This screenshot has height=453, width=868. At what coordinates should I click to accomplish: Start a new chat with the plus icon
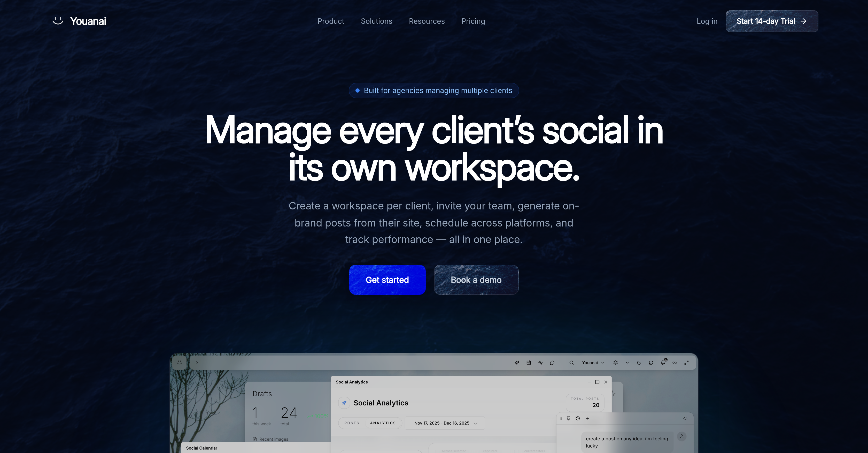587,418
